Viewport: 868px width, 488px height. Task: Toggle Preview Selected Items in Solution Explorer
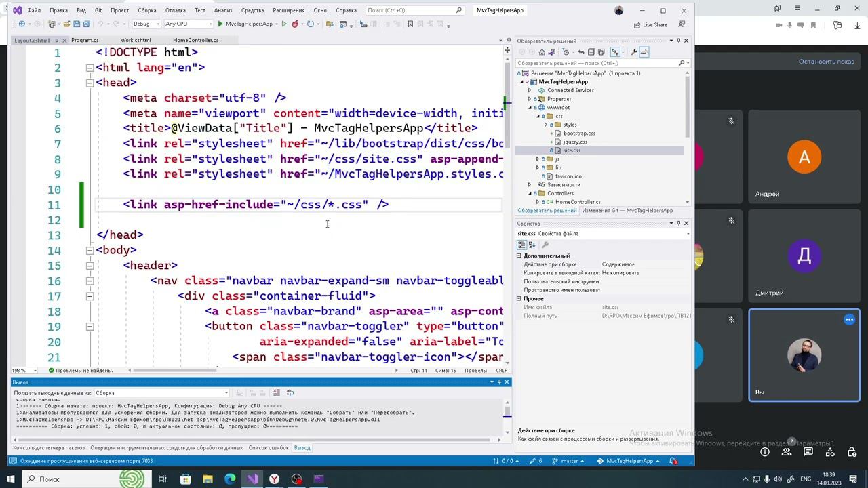pyautogui.click(x=644, y=52)
